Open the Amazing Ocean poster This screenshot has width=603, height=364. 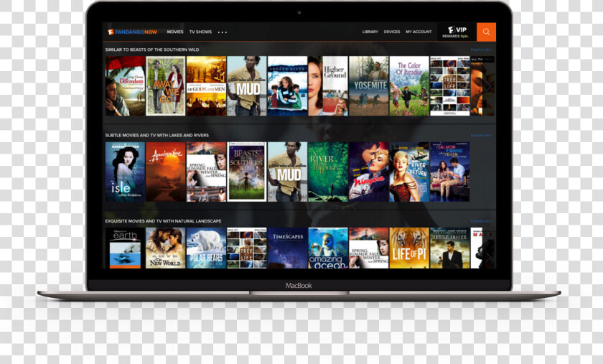(x=327, y=248)
